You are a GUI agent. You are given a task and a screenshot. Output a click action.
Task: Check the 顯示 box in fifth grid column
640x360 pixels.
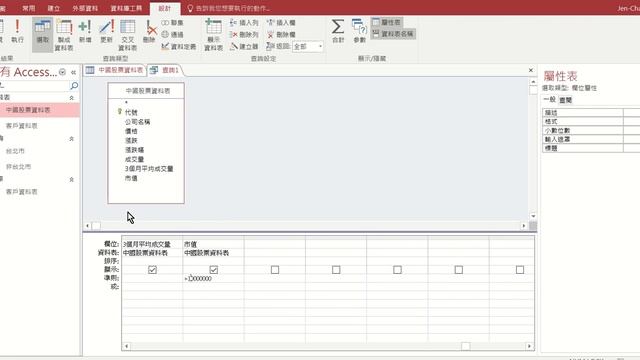(397, 270)
